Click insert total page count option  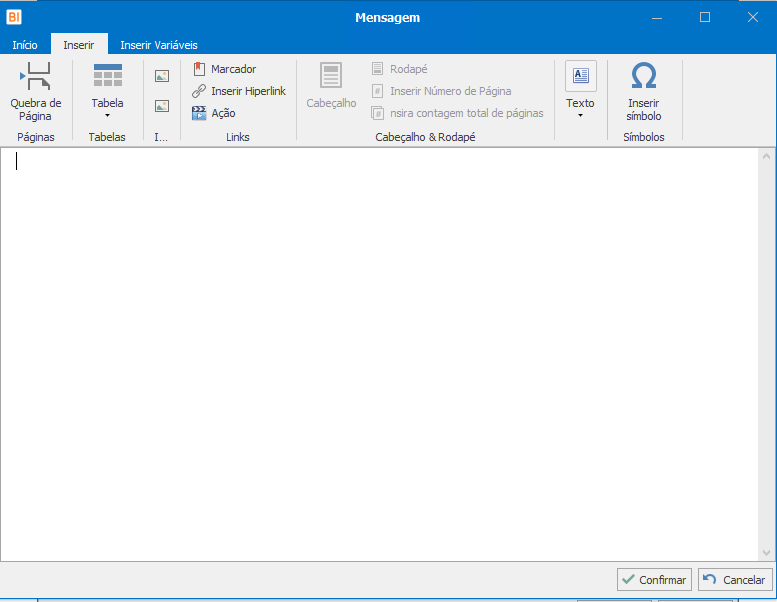(x=457, y=113)
